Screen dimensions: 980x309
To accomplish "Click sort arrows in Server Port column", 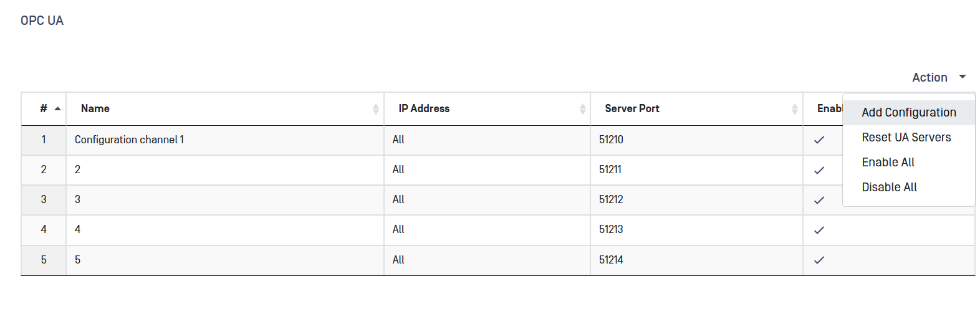I will (x=794, y=109).
